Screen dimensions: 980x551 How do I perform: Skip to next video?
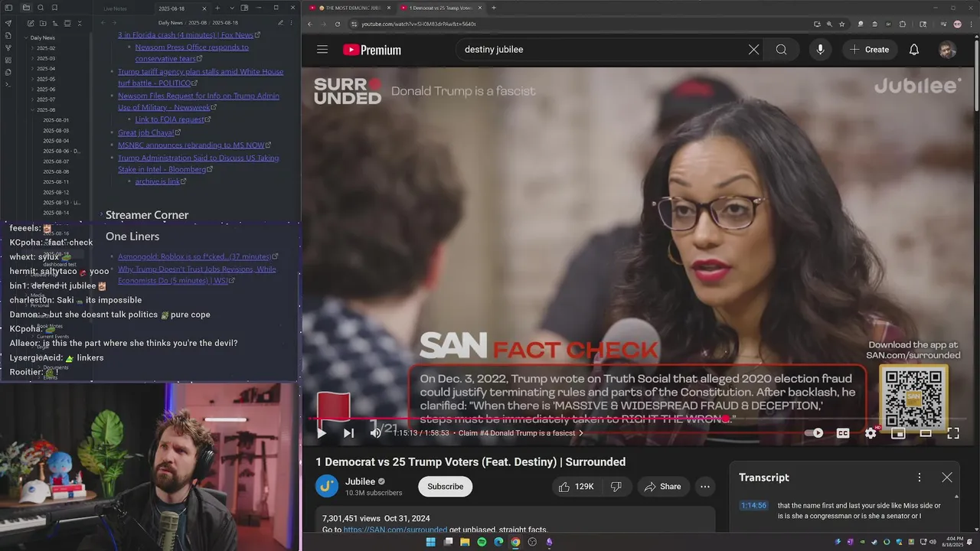[348, 433]
